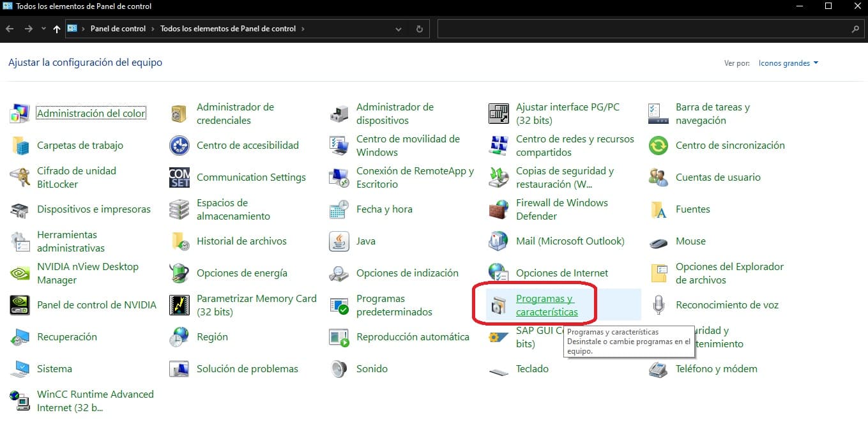868x429 pixels.
Task: Go forward with the Forward arrow
Action: [28, 29]
